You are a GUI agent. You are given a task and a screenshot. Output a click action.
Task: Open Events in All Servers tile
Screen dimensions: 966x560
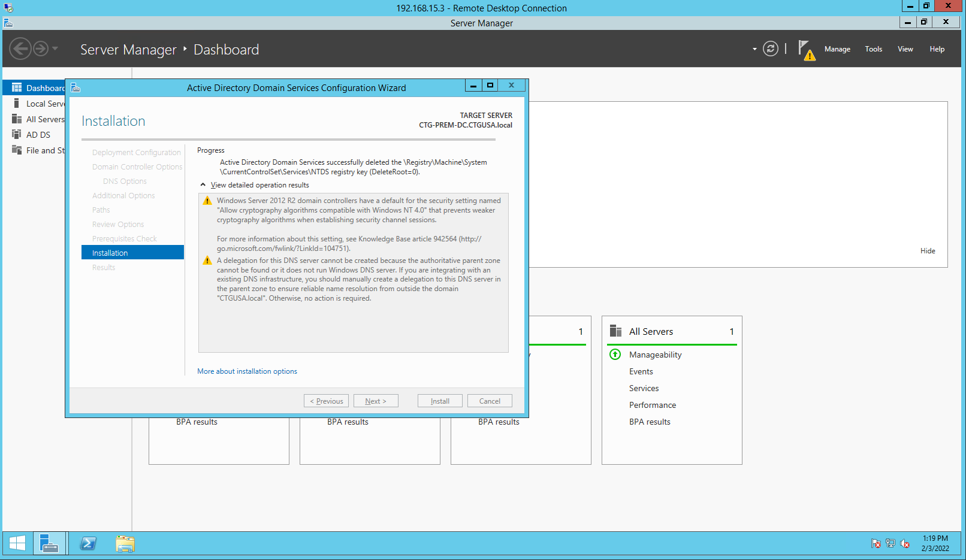point(641,371)
